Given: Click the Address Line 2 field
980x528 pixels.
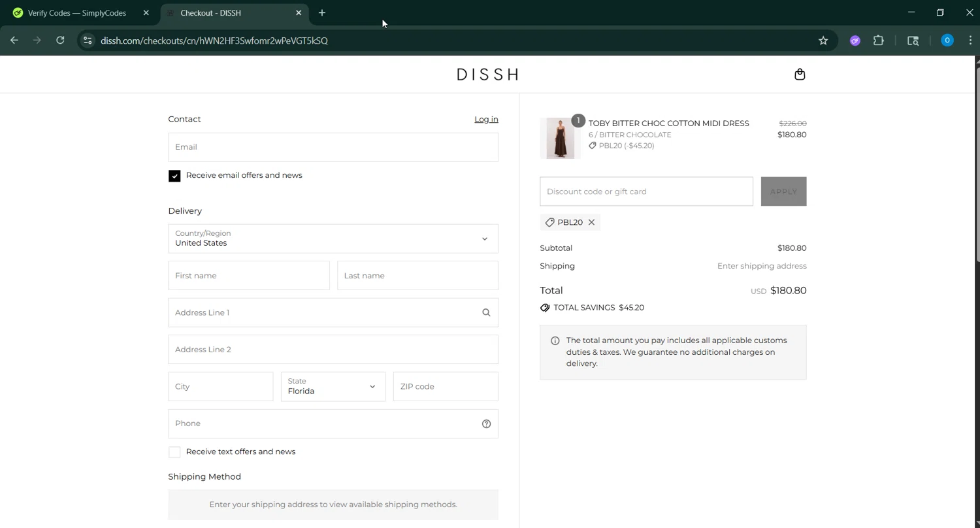Looking at the screenshot, I should click(333, 350).
